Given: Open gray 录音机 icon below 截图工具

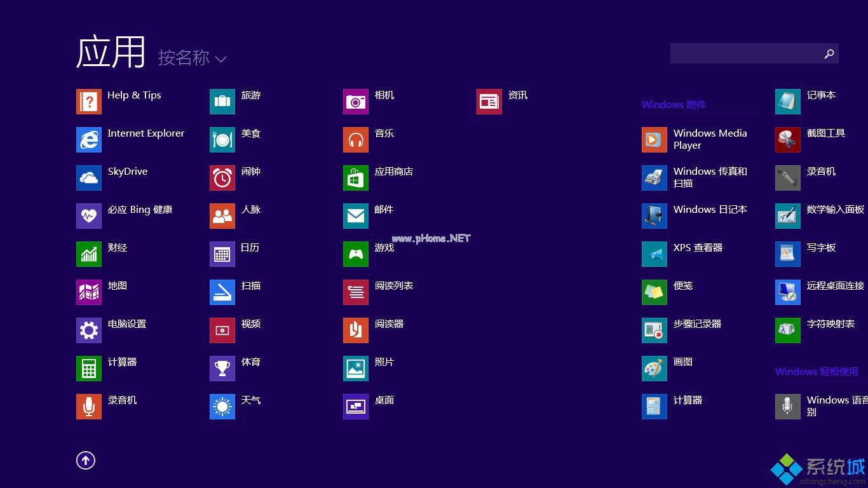Looking at the screenshot, I should click(788, 178).
